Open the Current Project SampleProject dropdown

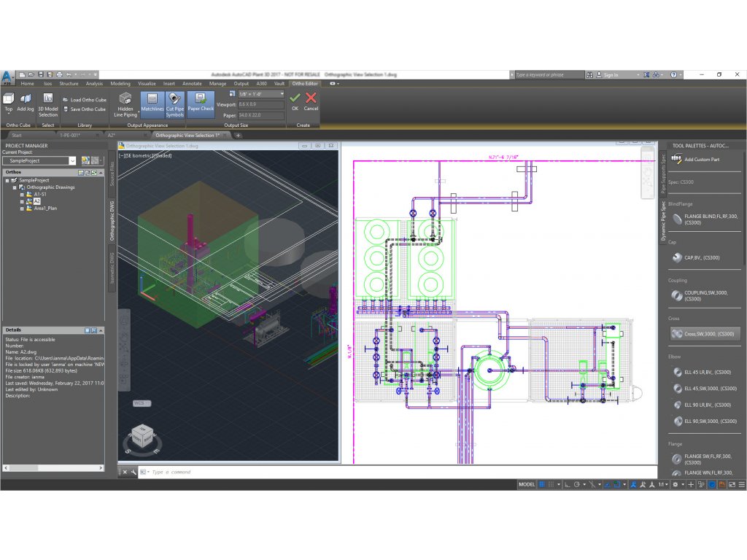[72, 161]
